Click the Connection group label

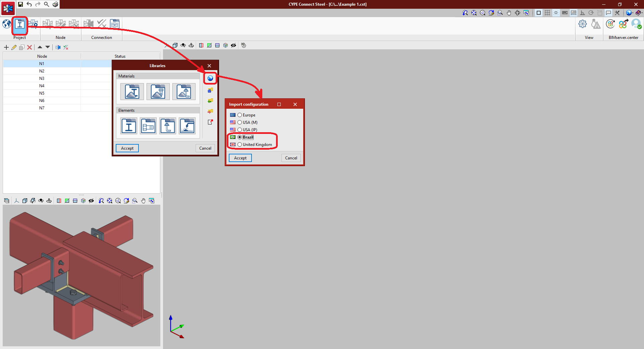pyautogui.click(x=102, y=38)
